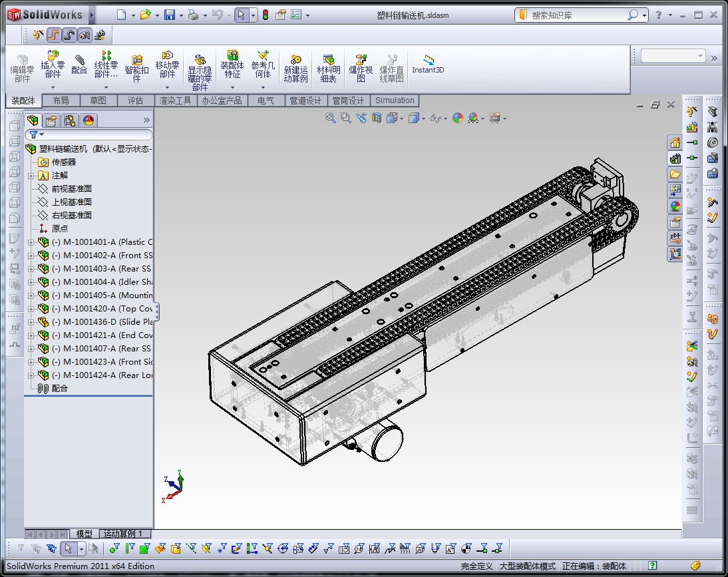Viewport: 728px width, 577px height.
Task: Click the Open file folder icon
Action: pyautogui.click(x=145, y=15)
